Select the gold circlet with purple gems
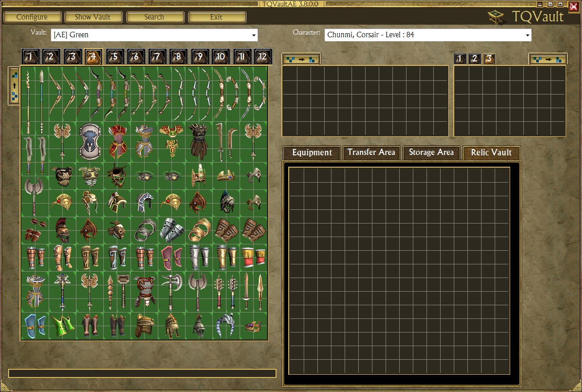This screenshot has height=392, width=582. pos(253,326)
